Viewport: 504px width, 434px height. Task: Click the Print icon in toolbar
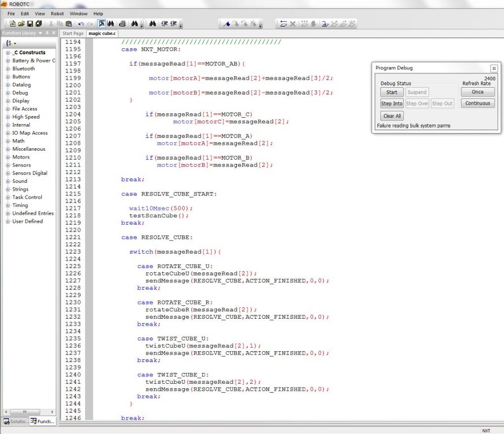[x=122, y=24]
